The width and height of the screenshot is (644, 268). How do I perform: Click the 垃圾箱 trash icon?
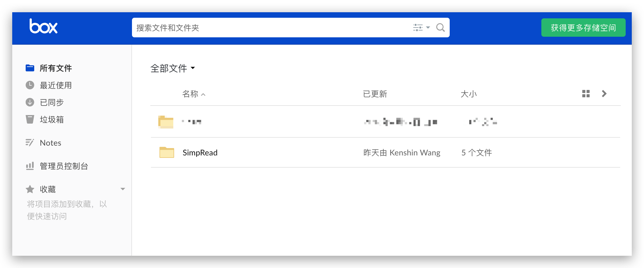[30, 119]
